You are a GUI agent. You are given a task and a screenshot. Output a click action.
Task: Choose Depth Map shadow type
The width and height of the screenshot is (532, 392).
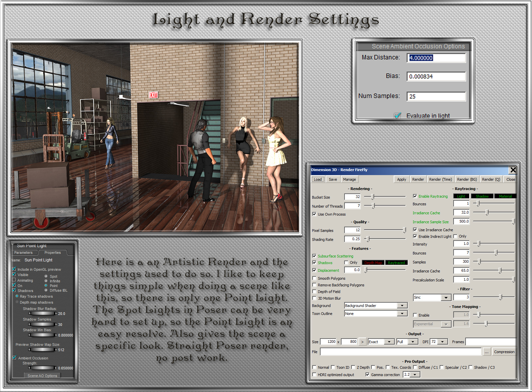click(373, 263)
